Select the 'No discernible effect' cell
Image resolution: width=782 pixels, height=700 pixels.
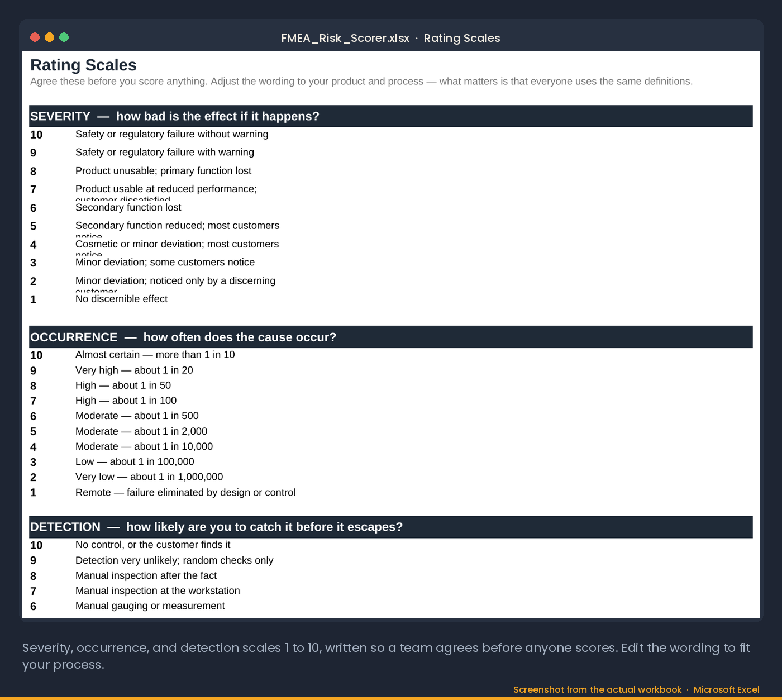(x=121, y=299)
